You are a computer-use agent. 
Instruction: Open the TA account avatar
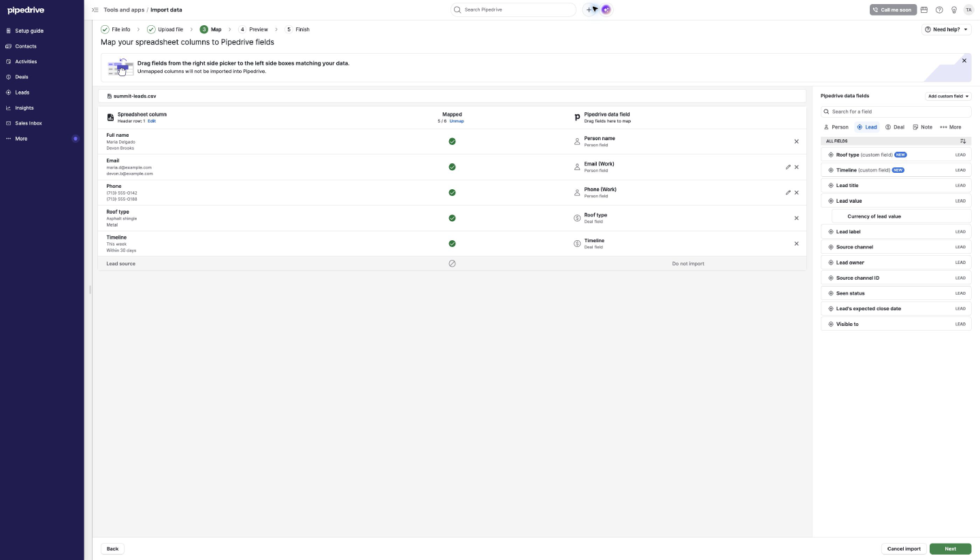968,10
